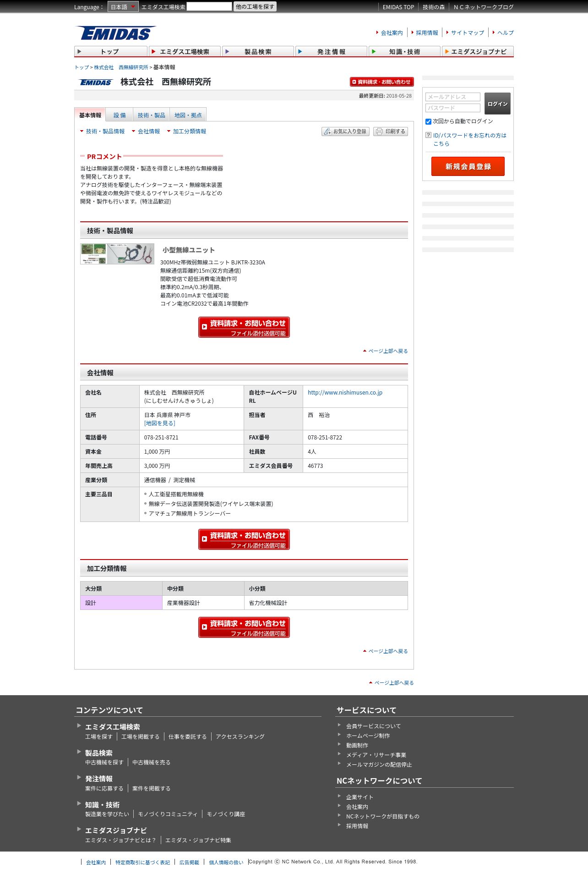
Task: Click the 他の工場を探す button
Action: pos(255,6)
